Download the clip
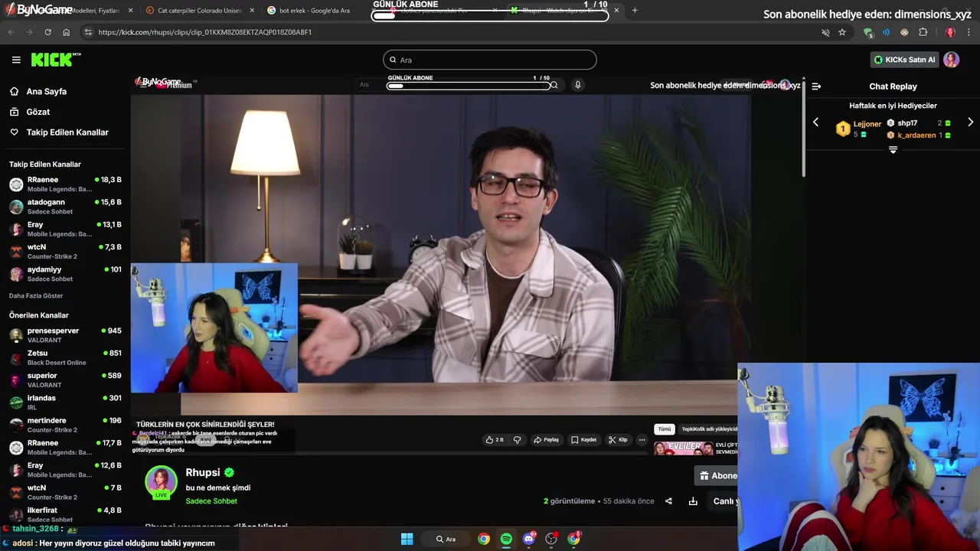 pyautogui.click(x=693, y=501)
